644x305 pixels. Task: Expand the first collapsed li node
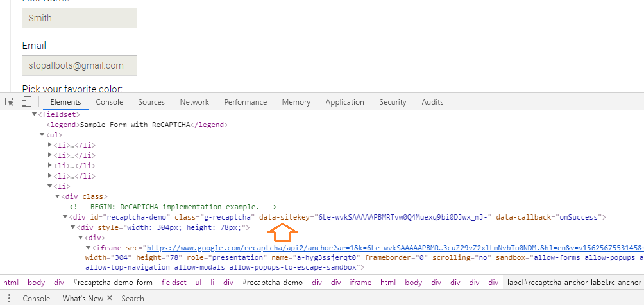[x=50, y=145]
